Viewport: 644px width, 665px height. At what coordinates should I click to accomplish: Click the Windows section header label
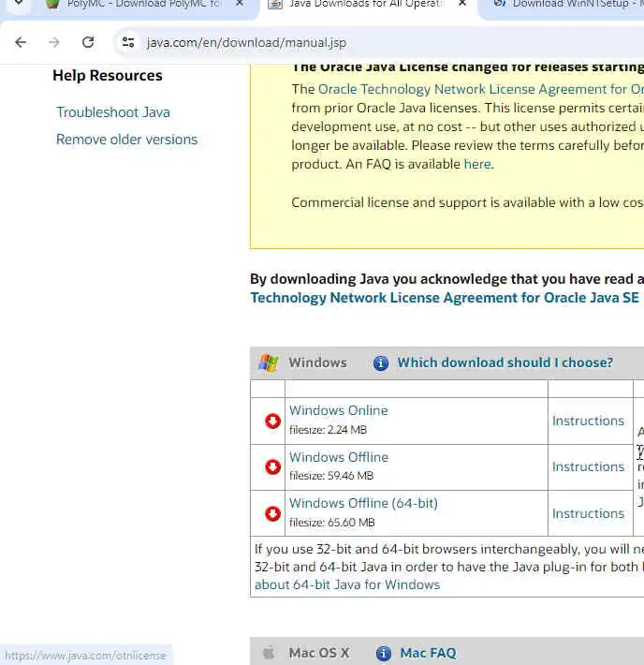pos(317,362)
